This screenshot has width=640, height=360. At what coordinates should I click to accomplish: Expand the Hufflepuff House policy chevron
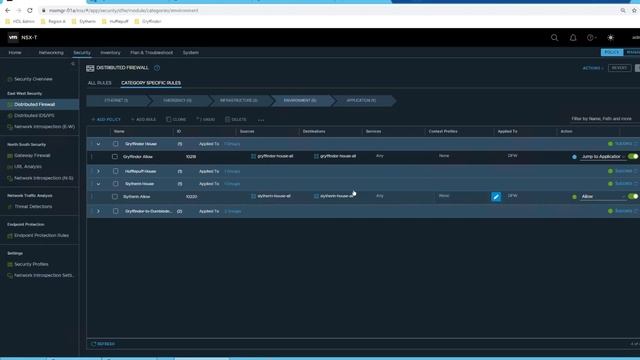pyautogui.click(x=98, y=171)
